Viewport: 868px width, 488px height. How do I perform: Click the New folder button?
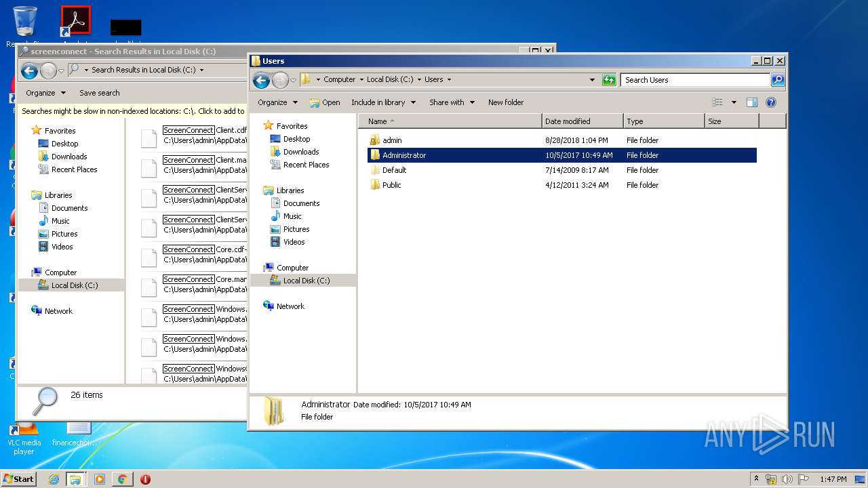pyautogui.click(x=506, y=102)
